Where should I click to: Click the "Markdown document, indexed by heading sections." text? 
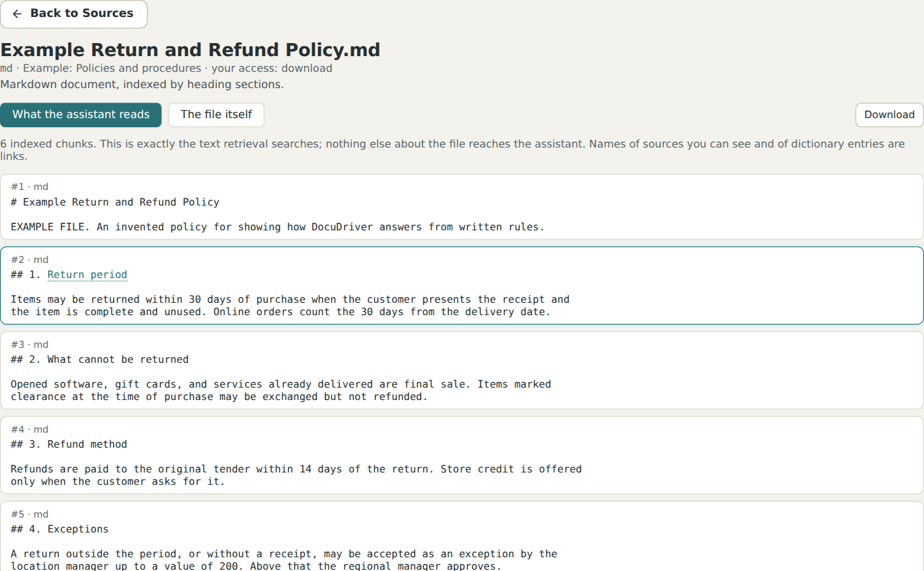(142, 84)
